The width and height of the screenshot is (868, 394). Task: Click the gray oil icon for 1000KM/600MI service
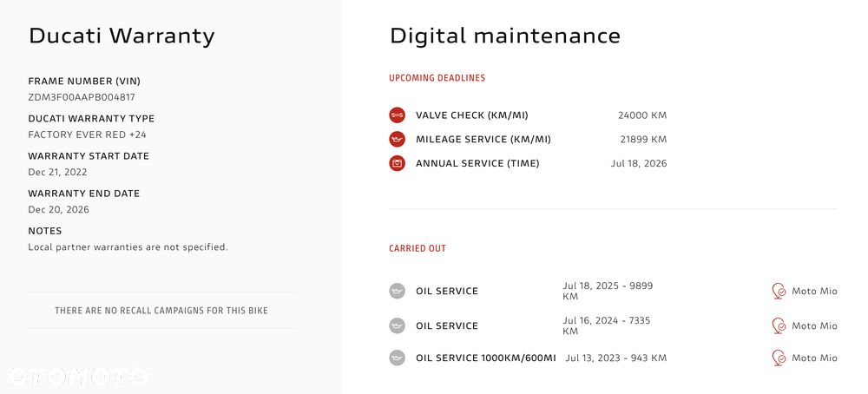coord(397,358)
